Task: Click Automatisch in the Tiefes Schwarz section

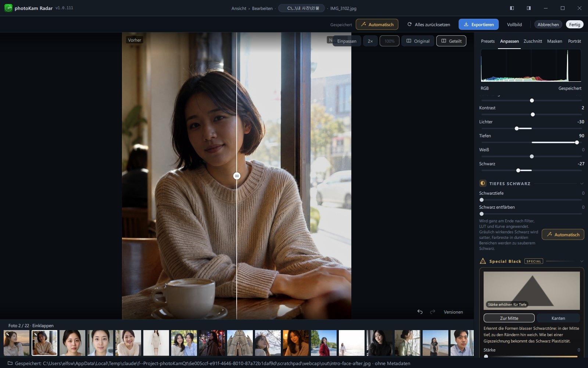Action: 563,234
